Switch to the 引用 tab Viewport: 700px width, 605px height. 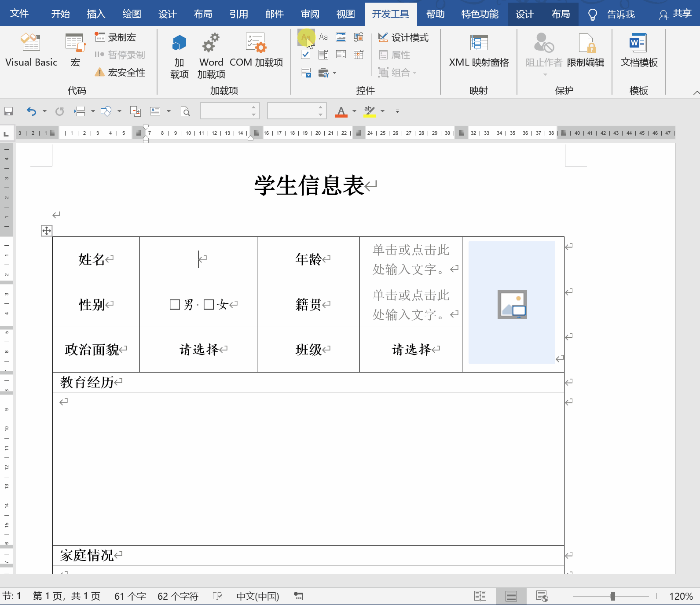(238, 14)
